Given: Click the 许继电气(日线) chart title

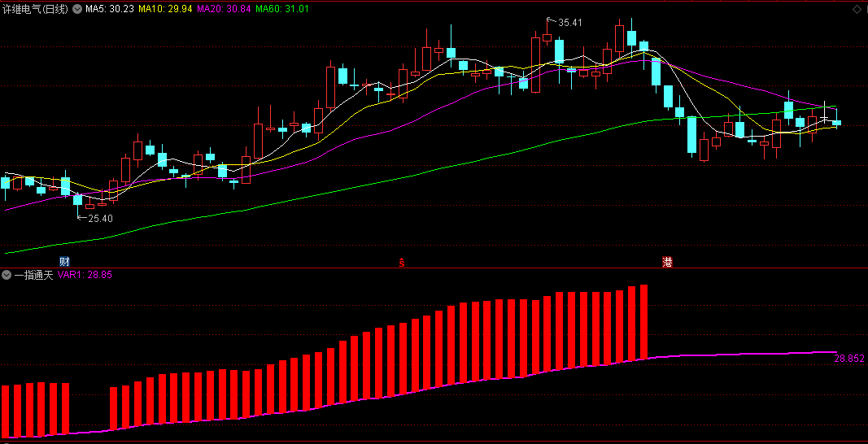Looking at the screenshot, I should (36, 9).
